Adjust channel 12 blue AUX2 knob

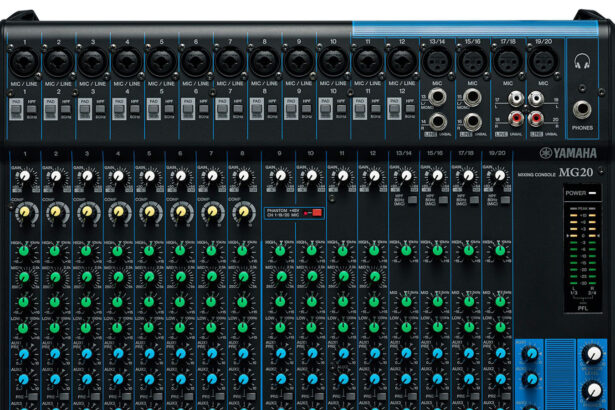(374, 379)
